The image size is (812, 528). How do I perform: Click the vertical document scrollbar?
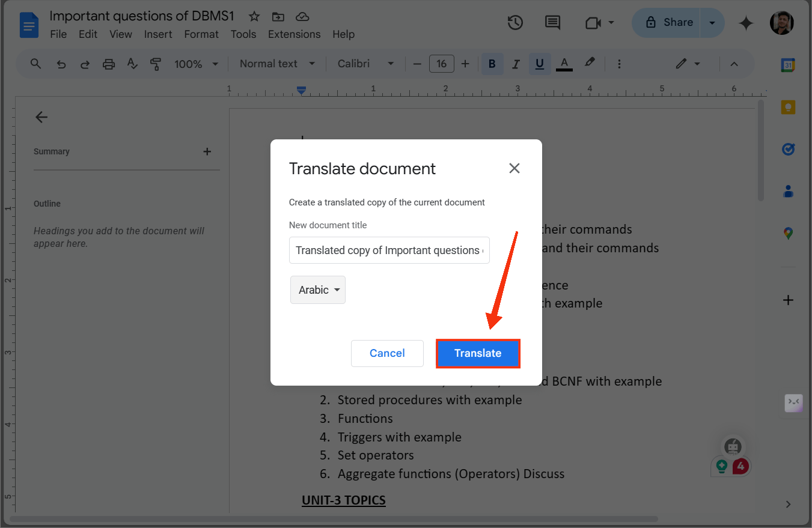click(x=760, y=150)
